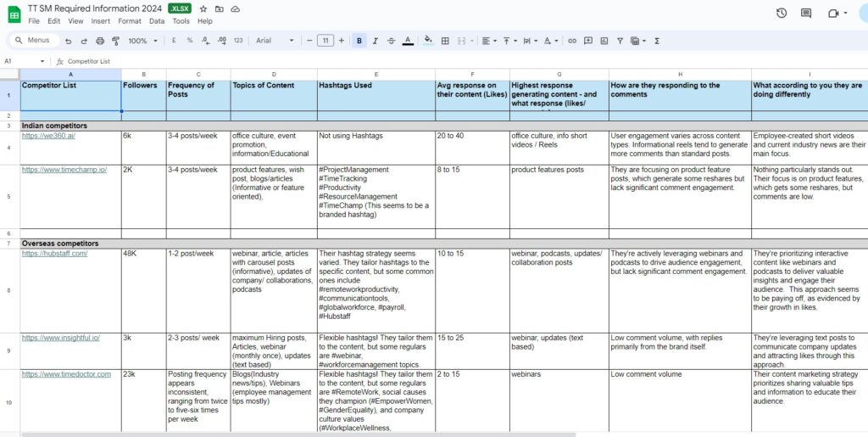Open version history clock icon
Viewport: 868px width, 437px height.
click(781, 14)
